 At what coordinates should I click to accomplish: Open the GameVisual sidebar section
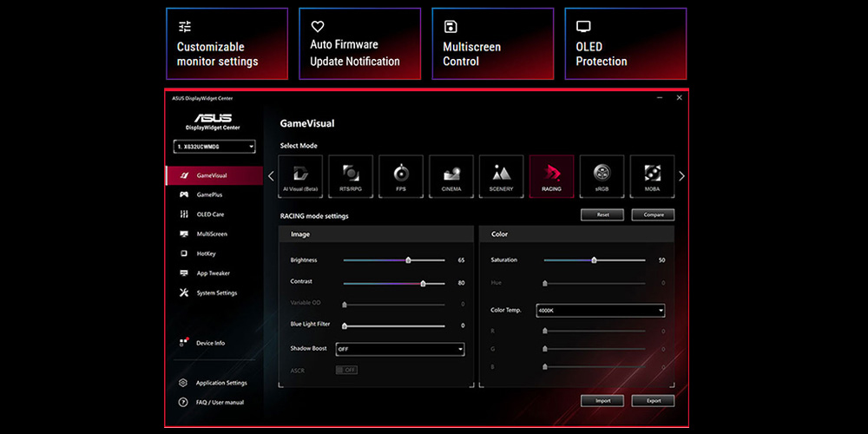click(214, 175)
